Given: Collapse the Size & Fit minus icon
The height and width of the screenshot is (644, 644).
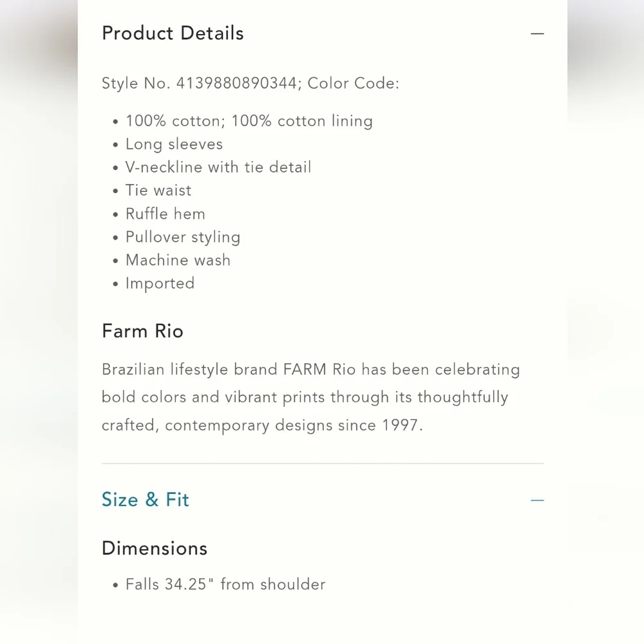Looking at the screenshot, I should click(537, 500).
